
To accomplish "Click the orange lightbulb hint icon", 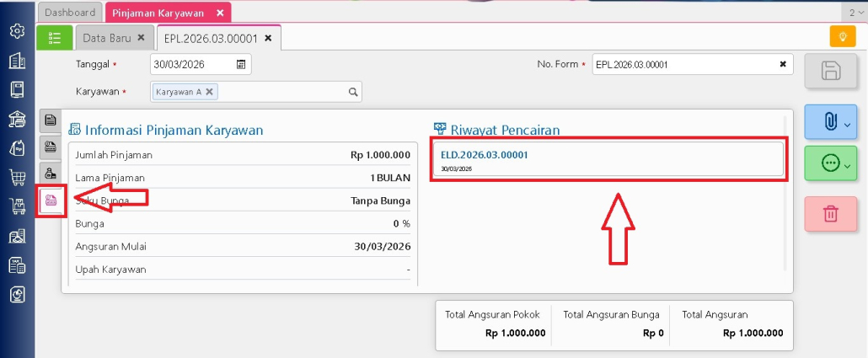I will pos(842,36).
